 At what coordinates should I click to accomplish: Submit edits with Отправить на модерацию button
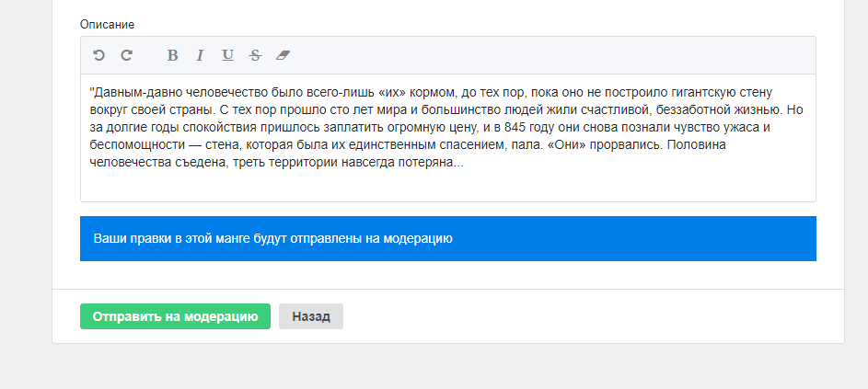(175, 316)
